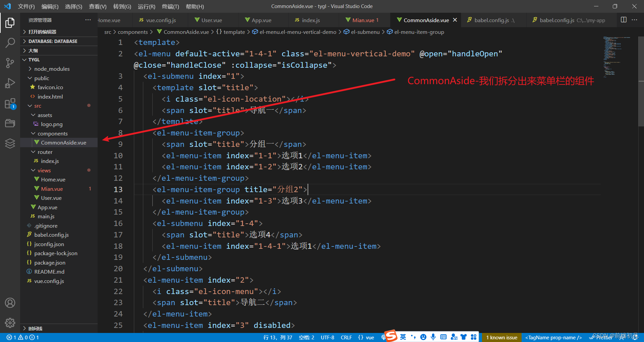644x342 pixels.
Task: Click the code minimap preview
Action: 618,57
